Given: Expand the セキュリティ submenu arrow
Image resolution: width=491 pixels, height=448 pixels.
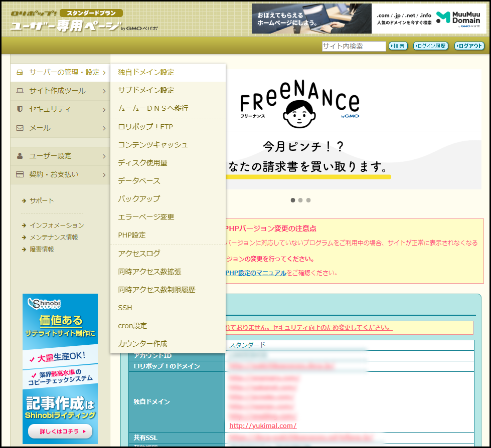Looking at the screenshot, I should point(104,110).
